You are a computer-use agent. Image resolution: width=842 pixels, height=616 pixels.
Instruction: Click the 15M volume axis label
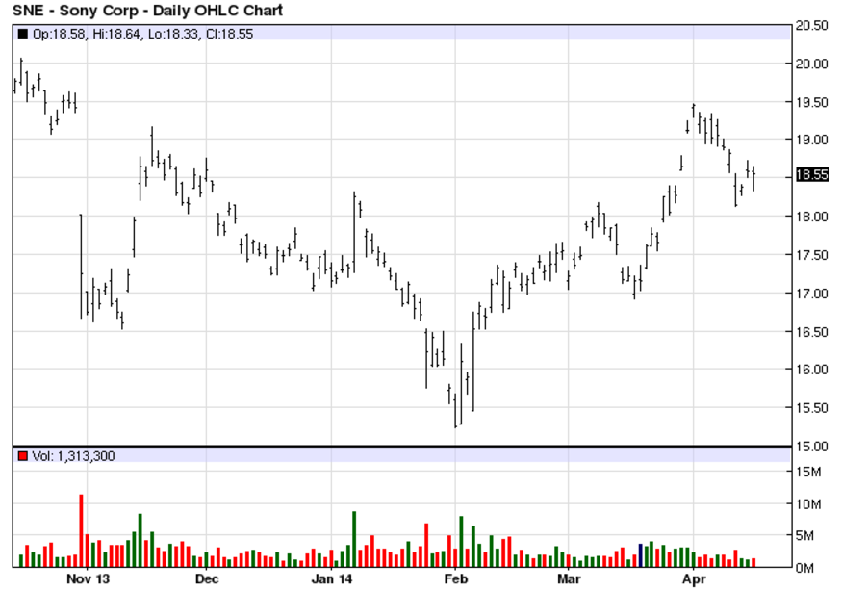808,472
